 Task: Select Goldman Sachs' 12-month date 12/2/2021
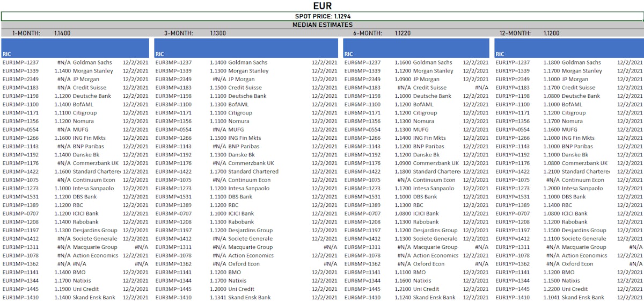630,62
